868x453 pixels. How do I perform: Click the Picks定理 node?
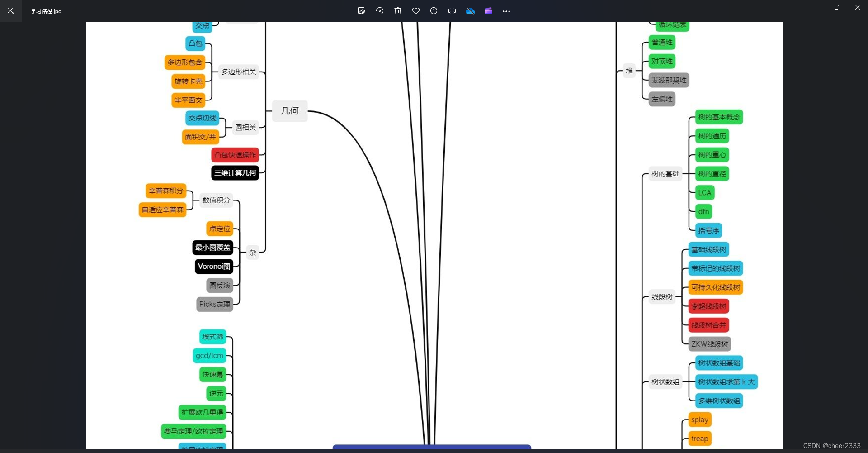pyautogui.click(x=215, y=304)
